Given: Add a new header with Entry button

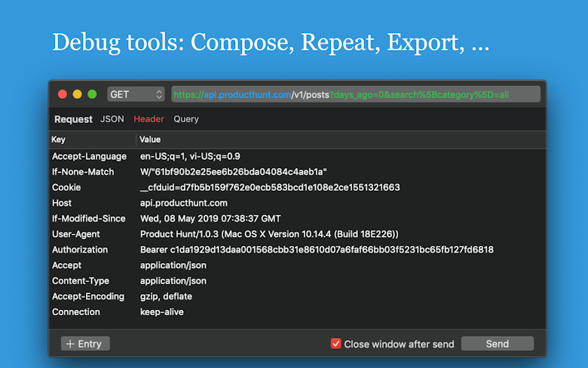Looking at the screenshot, I should (x=85, y=344).
